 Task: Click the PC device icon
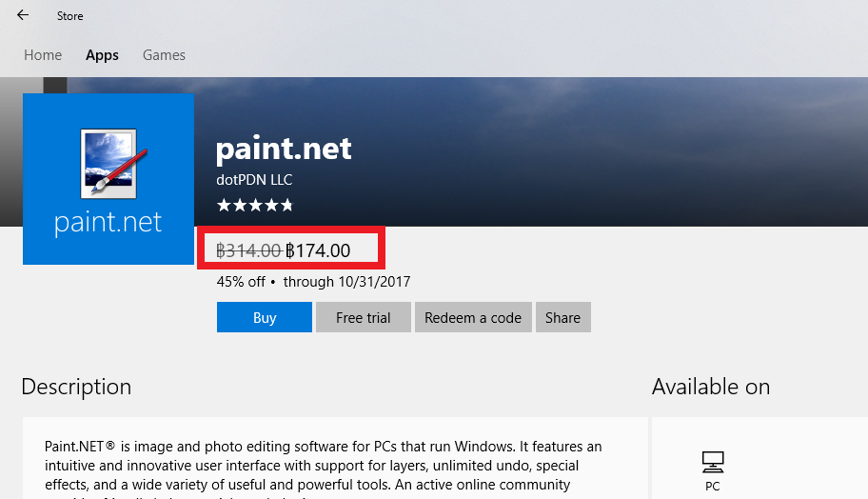713,462
